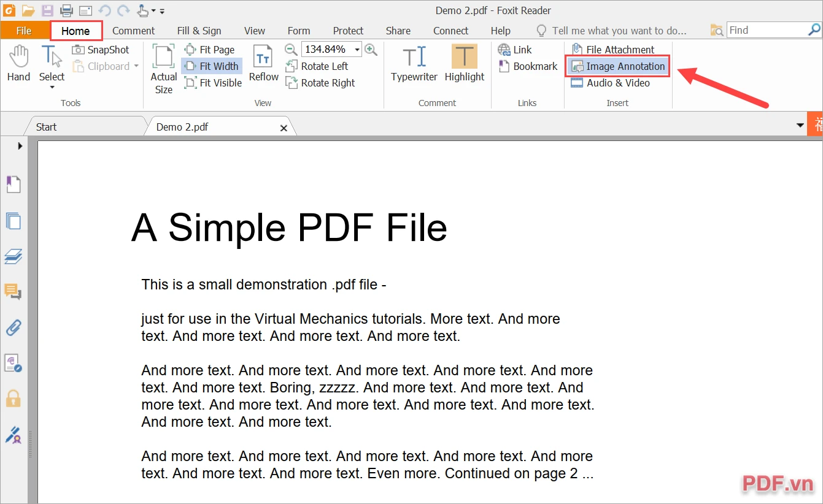The width and height of the screenshot is (823, 504).
Task: Expand the navigation panel with arrow
Action: (20, 146)
